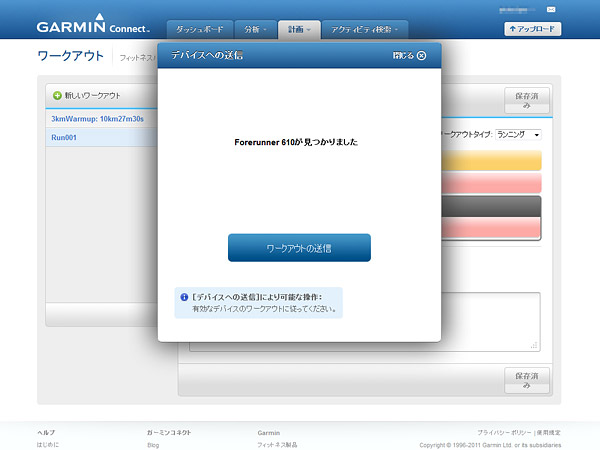
Task: Click the ワークアウト page heading
Action: (x=70, y=56)
